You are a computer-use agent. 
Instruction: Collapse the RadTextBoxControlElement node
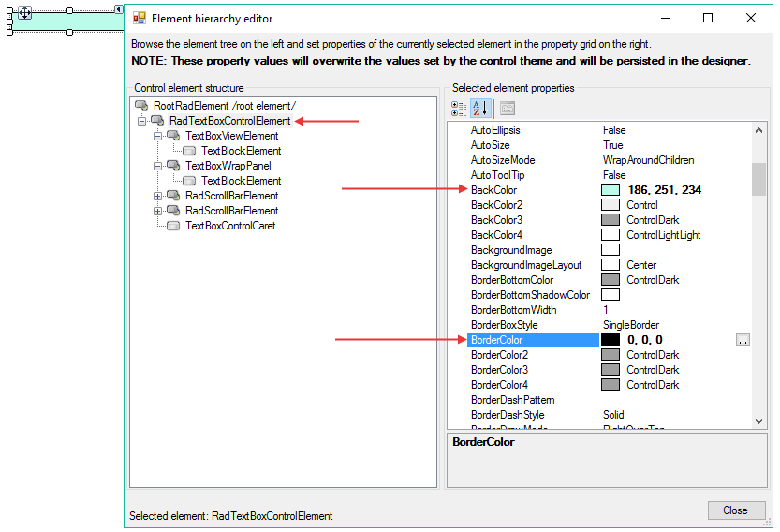point(141,121)
